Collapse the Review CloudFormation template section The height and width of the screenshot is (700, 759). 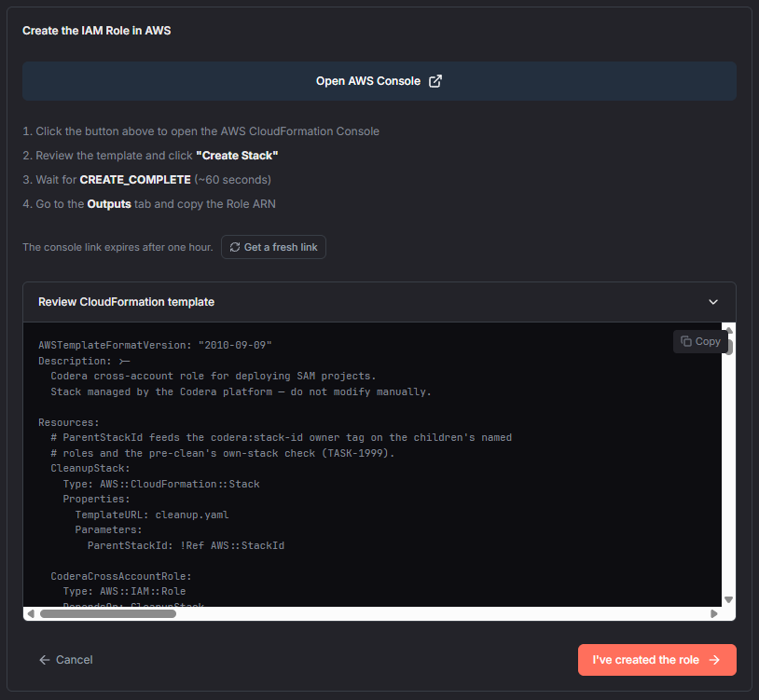(713, 302)
